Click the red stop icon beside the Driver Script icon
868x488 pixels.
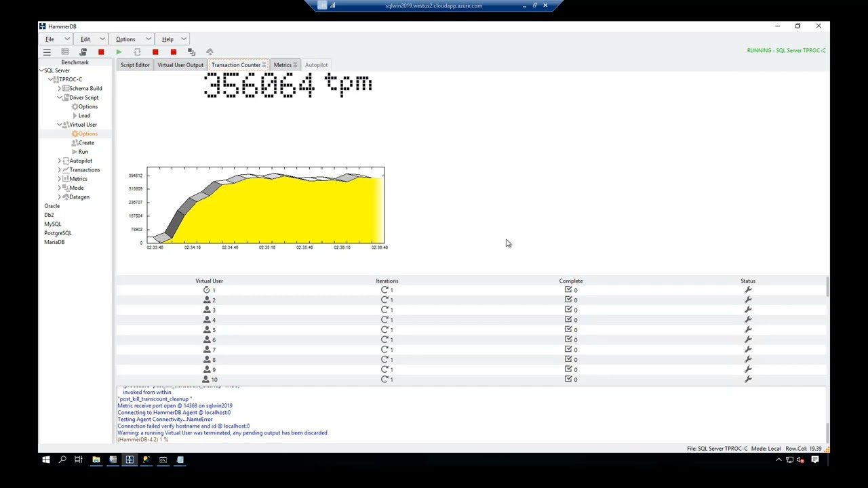101,52
